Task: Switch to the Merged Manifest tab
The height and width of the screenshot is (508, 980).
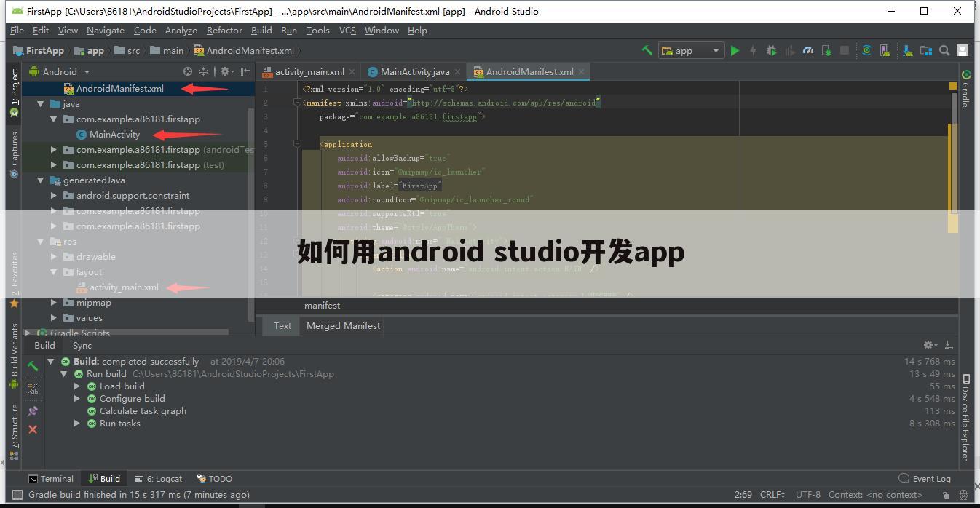Action: tap(343, 326)
